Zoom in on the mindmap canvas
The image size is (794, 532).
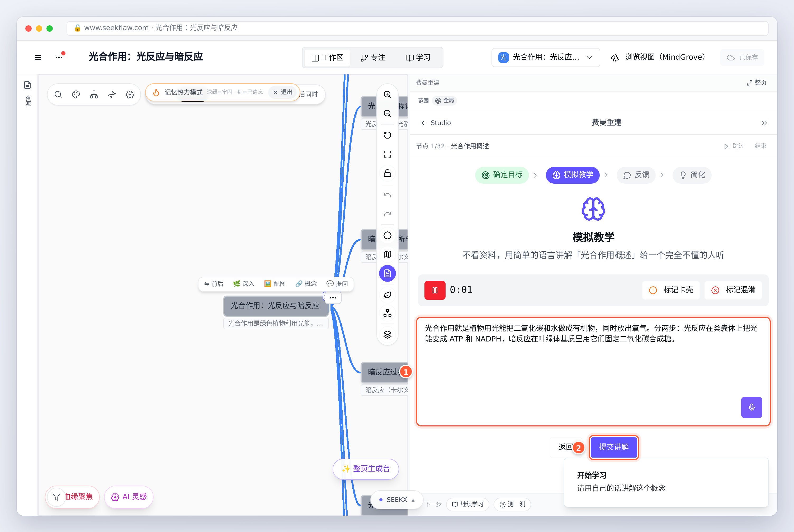pyautogui.click(x=387, y=94)
